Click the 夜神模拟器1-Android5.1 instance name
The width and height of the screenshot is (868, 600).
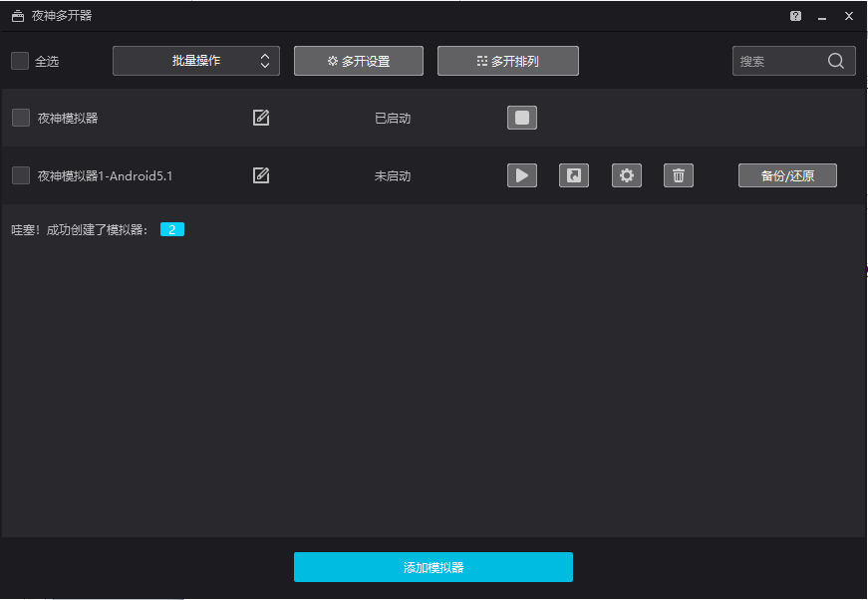tap(106, 176)
